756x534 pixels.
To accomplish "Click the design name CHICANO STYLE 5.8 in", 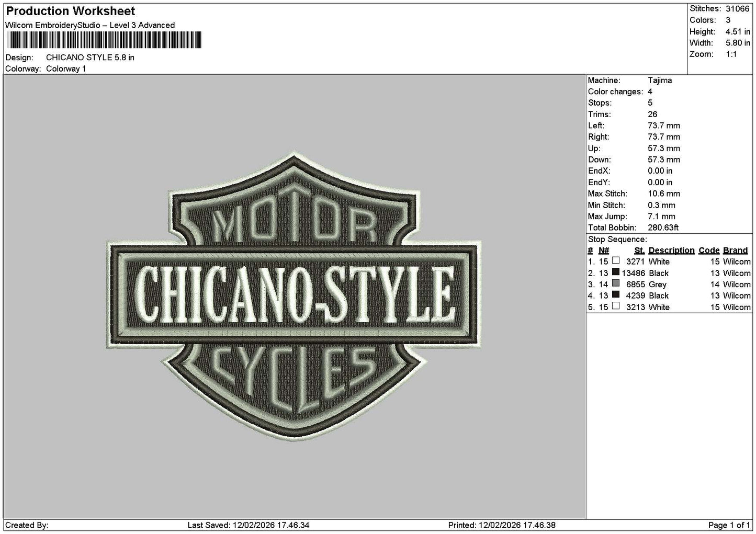I will click(x=90, y=58).
